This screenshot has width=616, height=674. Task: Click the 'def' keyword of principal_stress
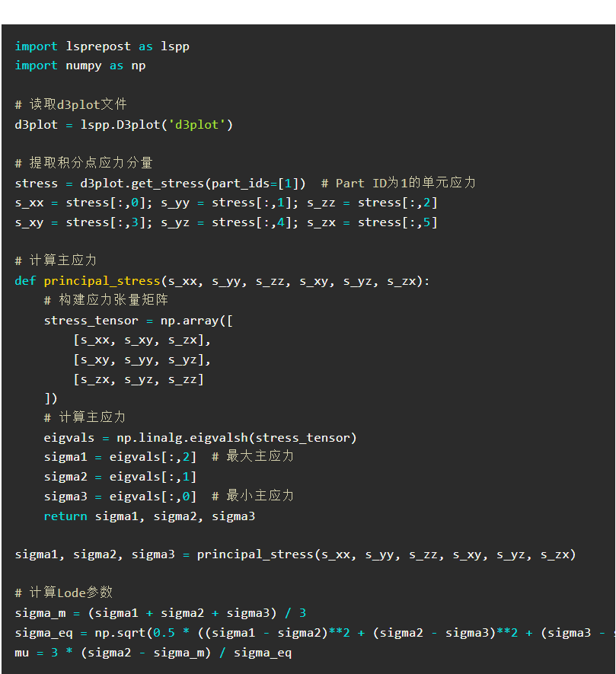pos(25,281)
